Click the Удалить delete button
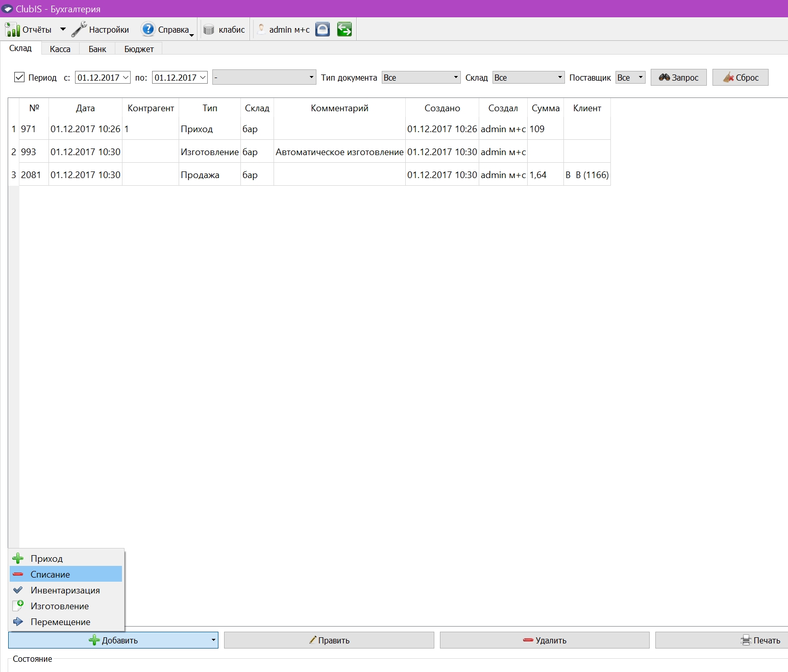788x672 pixels. pos(545,640)
